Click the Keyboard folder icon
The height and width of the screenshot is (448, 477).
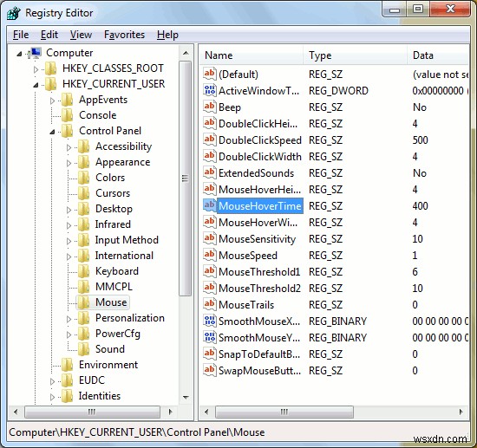84,271
